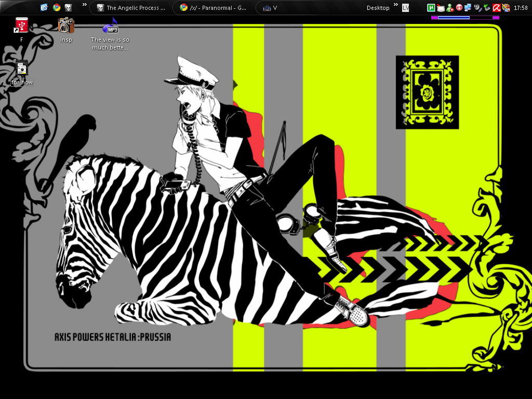This screenshot has height=399, width=532.
Task: Open the uTorrent tray icon
Action: pos(431,7)
